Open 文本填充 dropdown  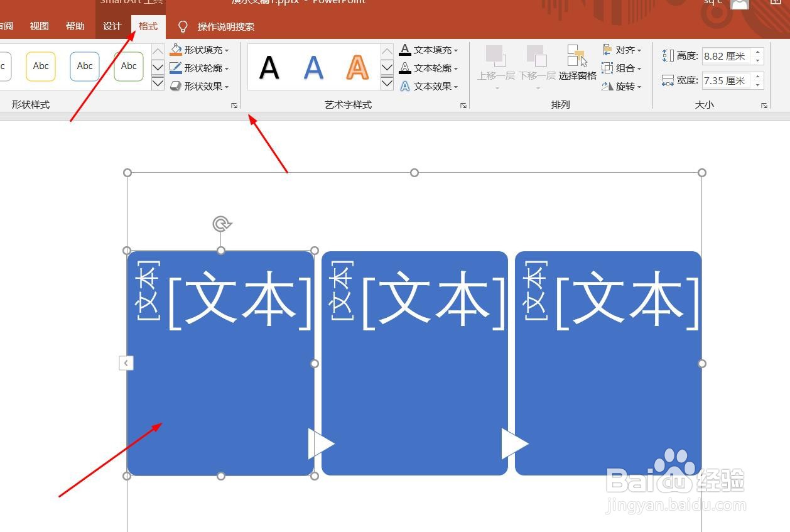point(430,50)
